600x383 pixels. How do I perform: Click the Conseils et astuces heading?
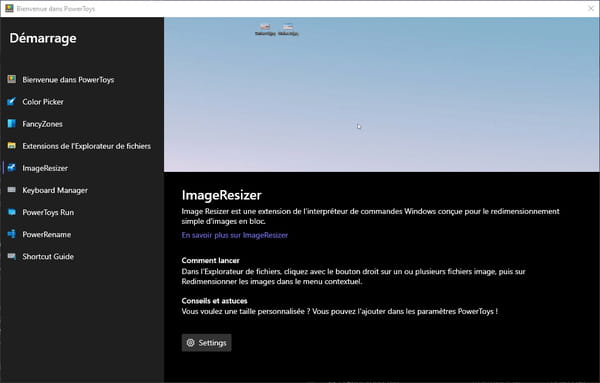coord(214,301)
